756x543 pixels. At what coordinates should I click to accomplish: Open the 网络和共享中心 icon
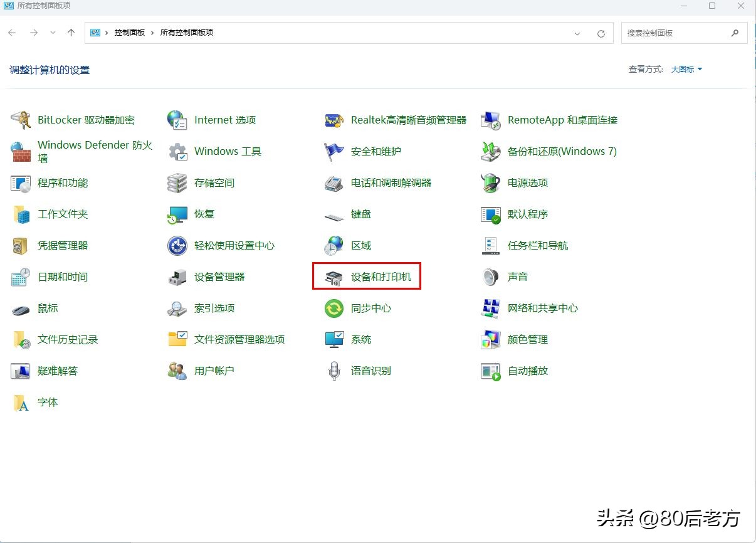pyautogui.click(x=490, y=308)
